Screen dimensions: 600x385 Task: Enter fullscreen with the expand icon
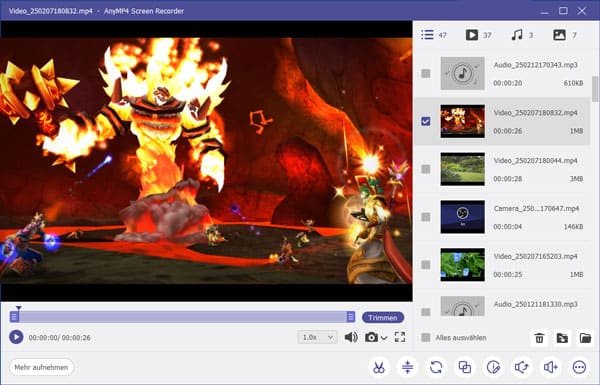point(400,337)
